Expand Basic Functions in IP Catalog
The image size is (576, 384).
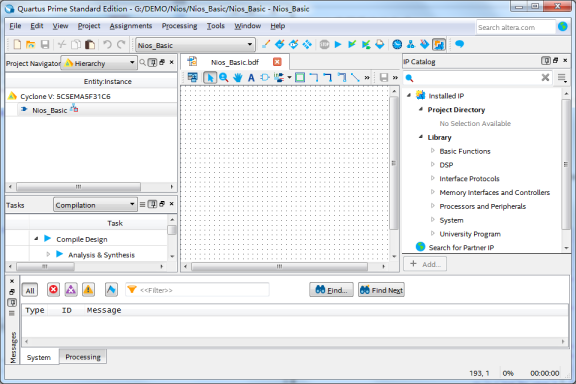point(432,151)
